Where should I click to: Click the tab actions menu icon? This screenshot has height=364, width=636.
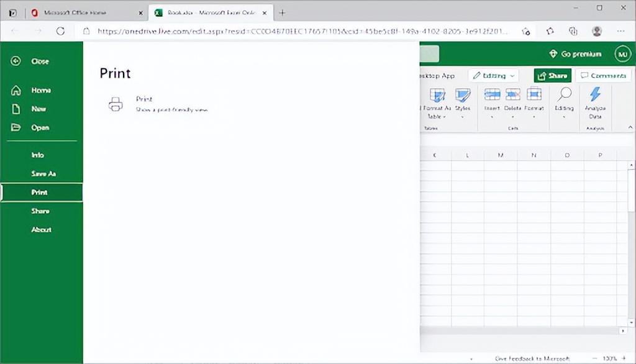(12, 13)
